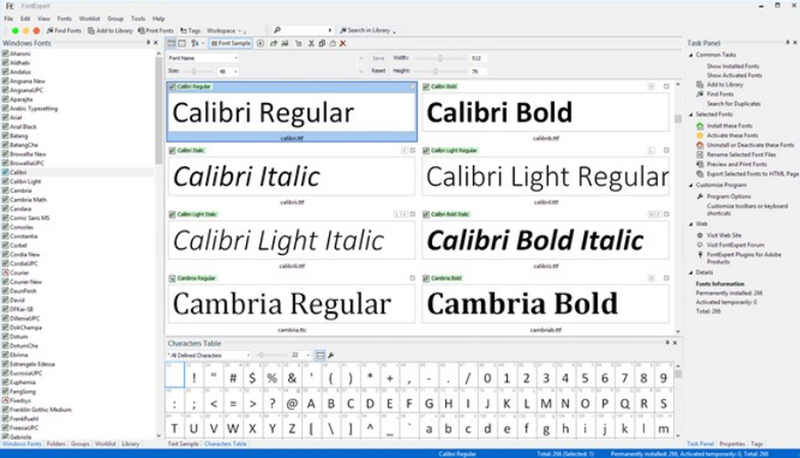The image size is (800, 458).
Task: Open the Search in Library dropdown
Action: point(367,31)
